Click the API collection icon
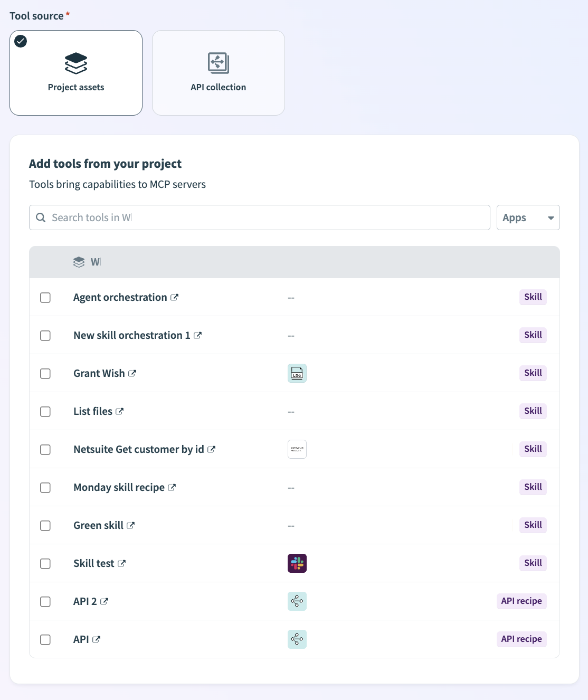The width and height of the screenshot is (588, 700). point(218,63)
